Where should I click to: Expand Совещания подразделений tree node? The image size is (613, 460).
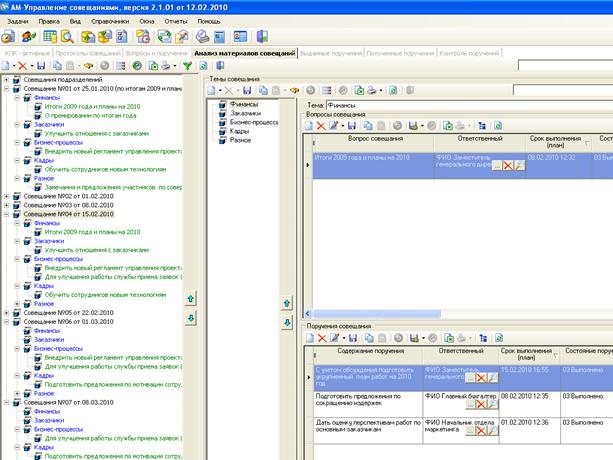(x=5, y=79)
